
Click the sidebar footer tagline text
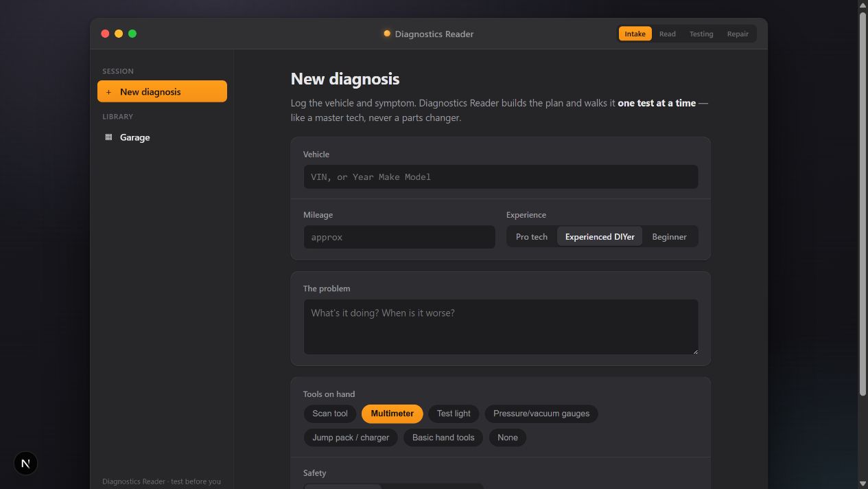[162, 481]
